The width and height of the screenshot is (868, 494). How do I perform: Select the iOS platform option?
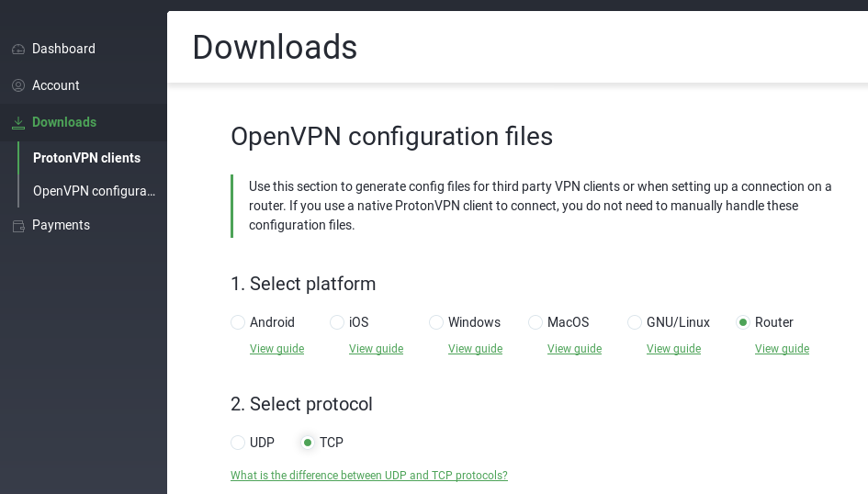pos(337,322)
